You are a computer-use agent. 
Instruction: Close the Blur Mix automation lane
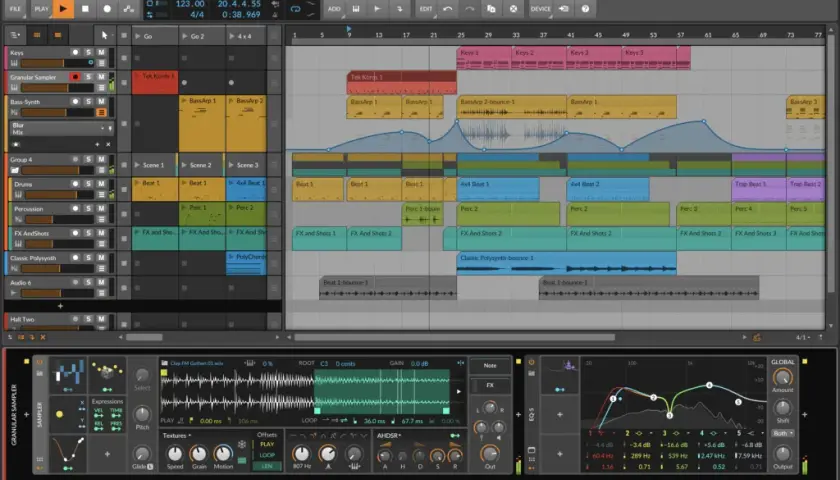108,144
